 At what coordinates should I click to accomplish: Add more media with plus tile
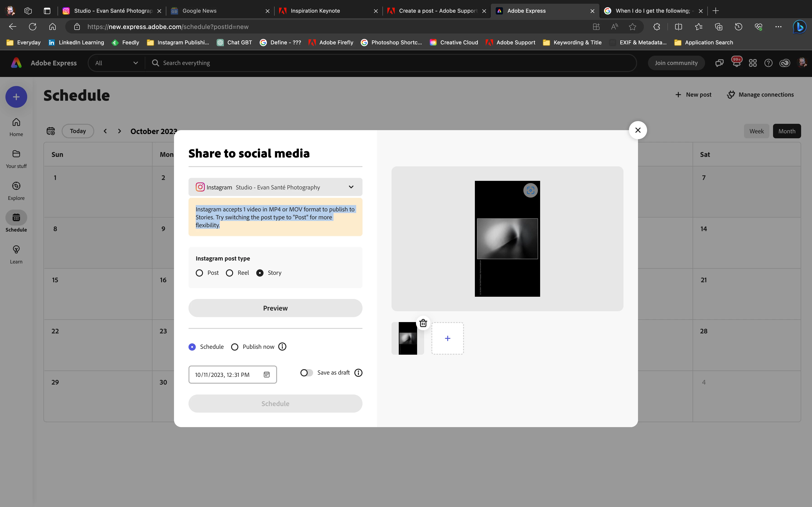click(x=447, y=338)
